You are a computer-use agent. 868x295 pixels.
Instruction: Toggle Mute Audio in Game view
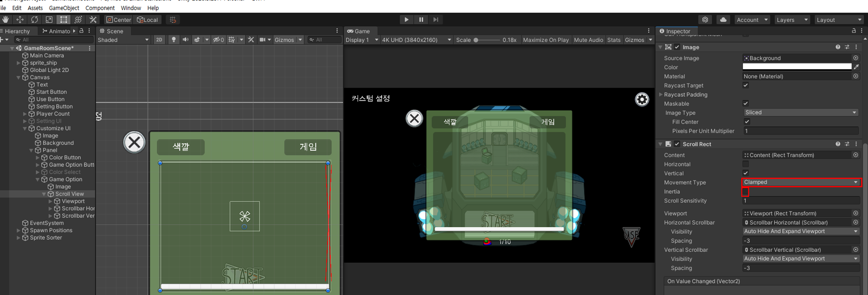pyautogui.click(x=589, y=40)
